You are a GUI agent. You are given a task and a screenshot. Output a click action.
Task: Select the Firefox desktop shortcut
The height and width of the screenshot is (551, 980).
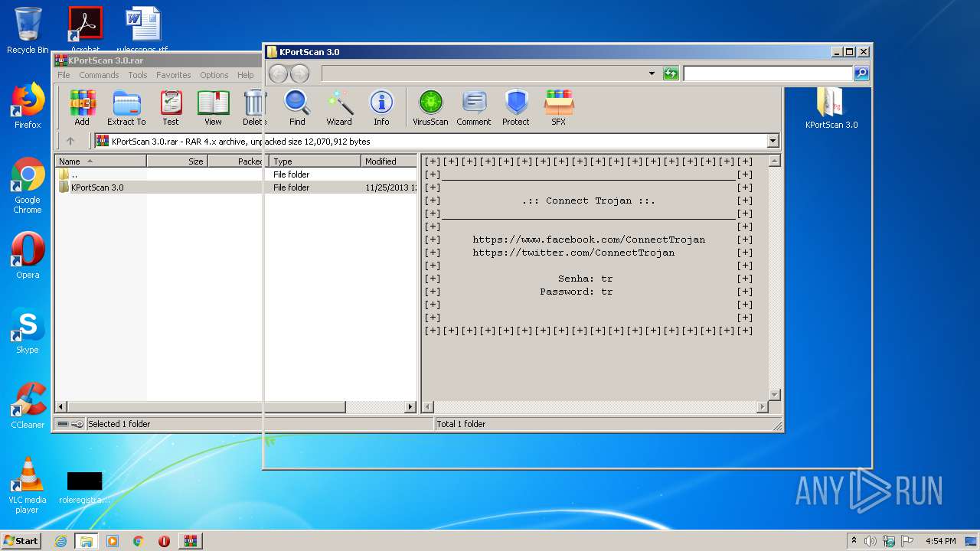pos(28,106)
